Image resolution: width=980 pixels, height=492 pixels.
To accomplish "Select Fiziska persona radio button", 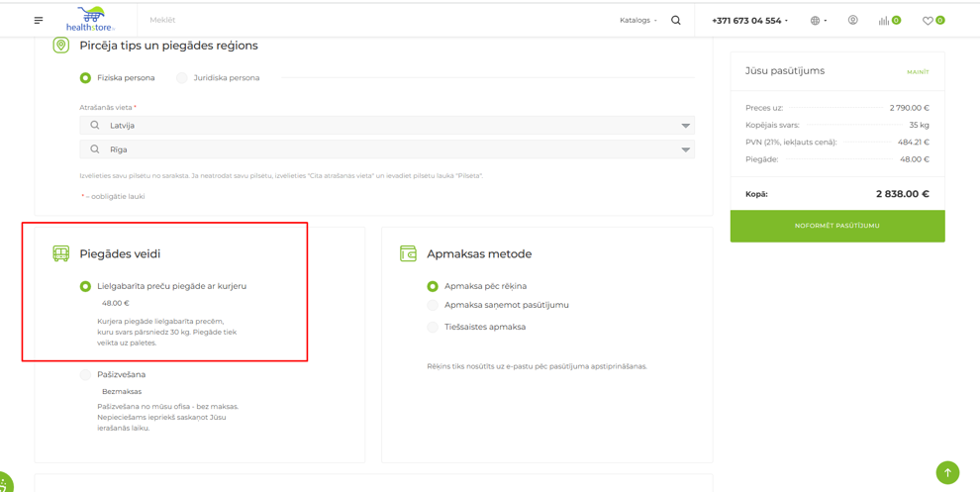I will (85, 78).
